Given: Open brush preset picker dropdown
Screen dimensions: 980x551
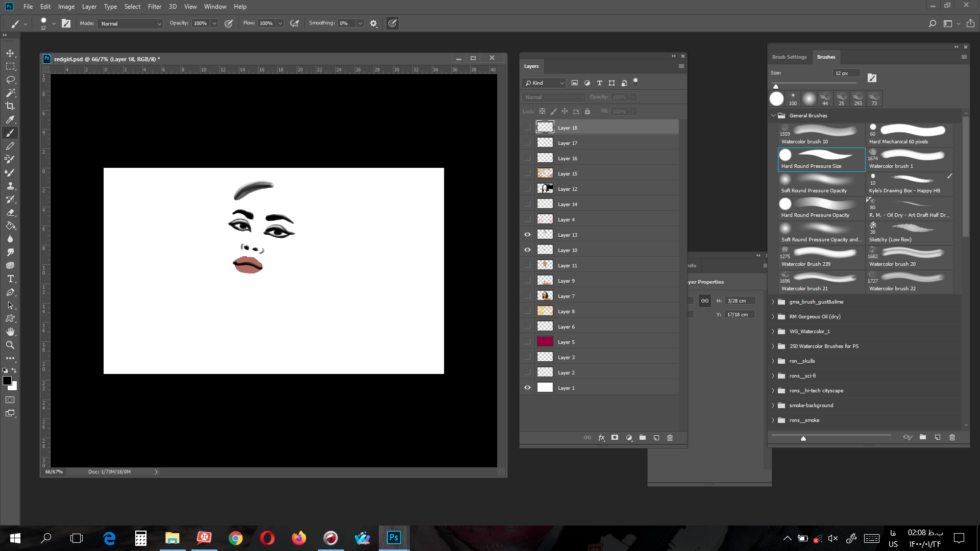Looking at the screenshot, I should coord(54,23).
